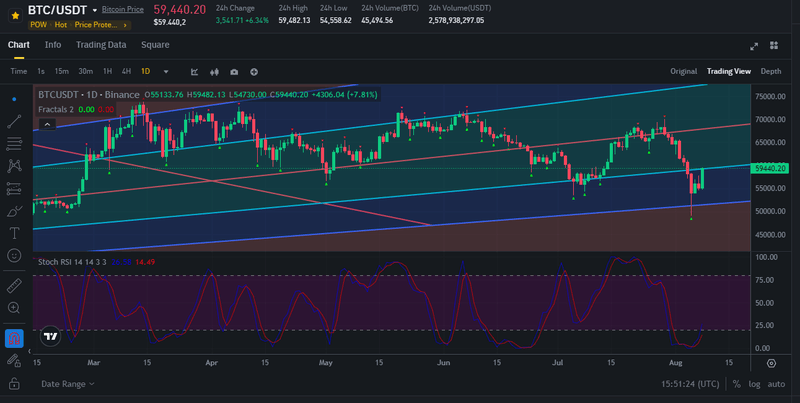The width and height of the screenshot is (800, 403).
Task: Lock all drawing tools
Action: coord(14,383)
